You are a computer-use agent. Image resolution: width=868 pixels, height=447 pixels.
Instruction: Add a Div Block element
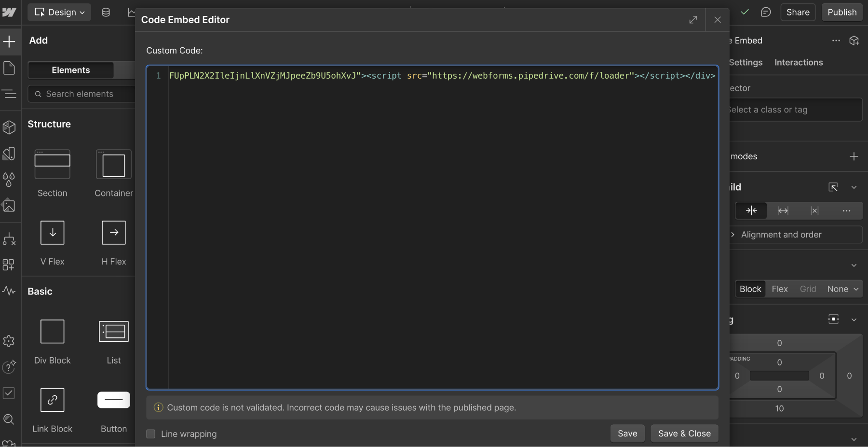(53, 342)
